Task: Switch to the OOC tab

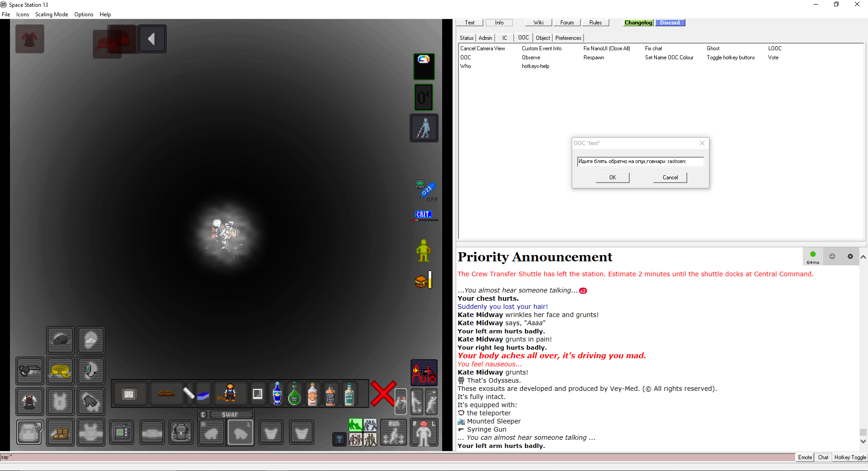Action: coord(523,38)
